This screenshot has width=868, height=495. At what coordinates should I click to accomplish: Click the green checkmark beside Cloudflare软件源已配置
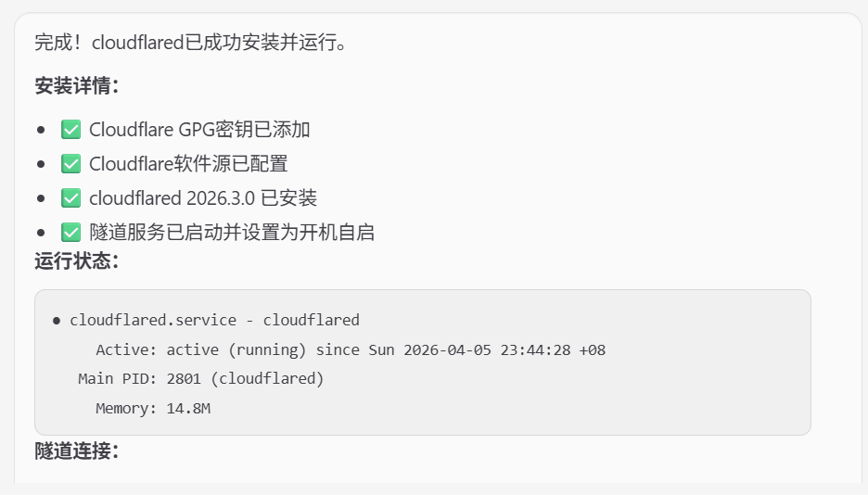click(x=70, y=164)
